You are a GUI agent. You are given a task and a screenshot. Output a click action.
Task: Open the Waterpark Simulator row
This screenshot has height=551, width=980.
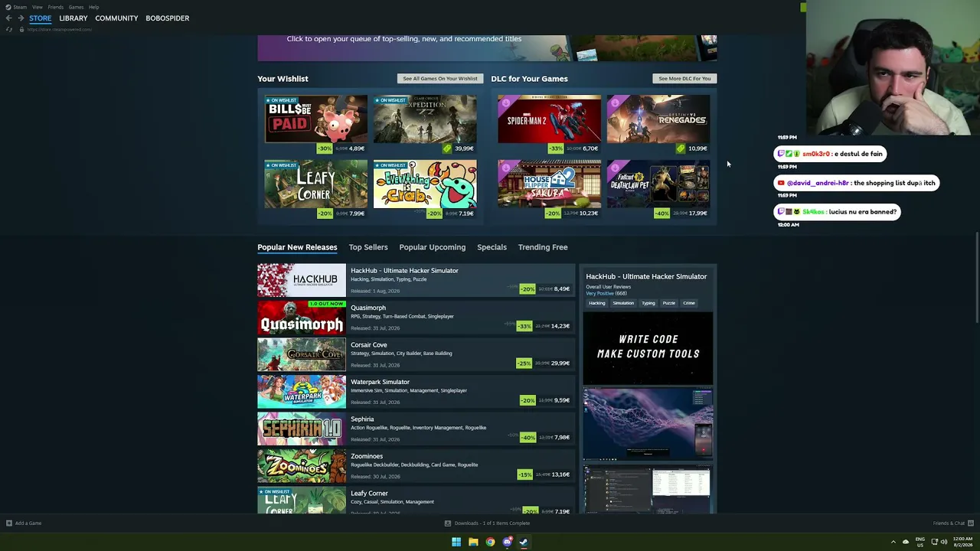pyautogui.click(x=416, y=392)
